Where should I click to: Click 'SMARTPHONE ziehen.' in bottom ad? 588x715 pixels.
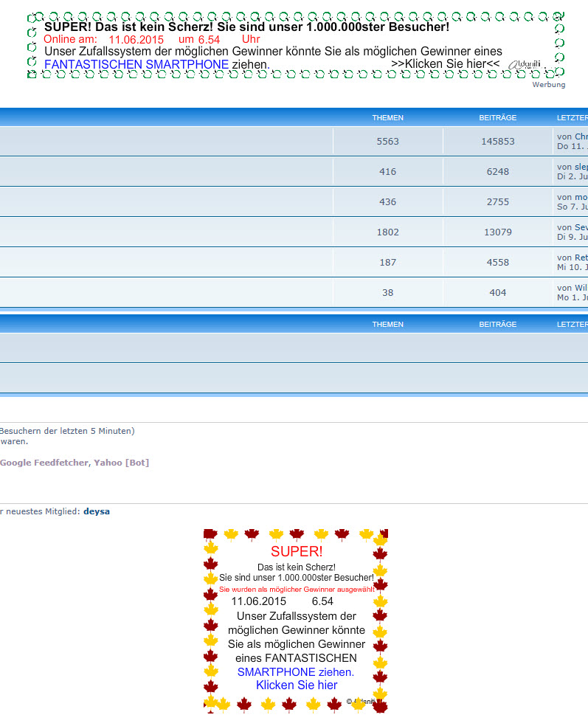pyautogui.click(x=296, y=671)
